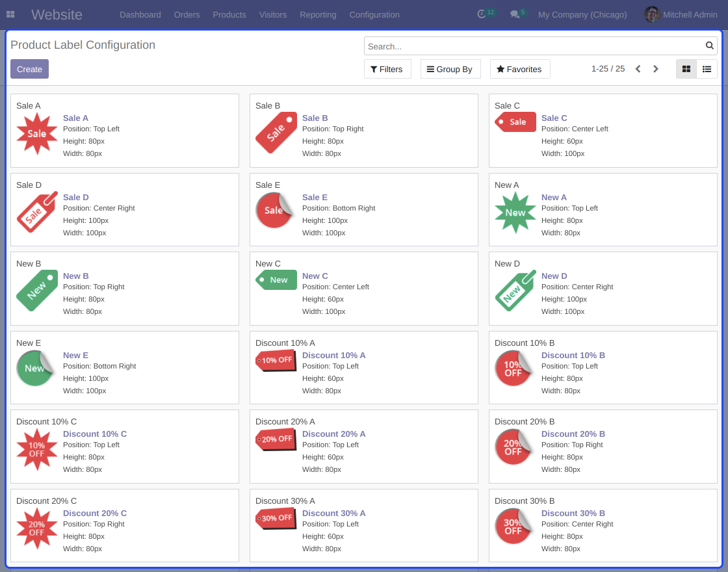Open the Visitors menu
728x572 pixels.
pos(273,14)
